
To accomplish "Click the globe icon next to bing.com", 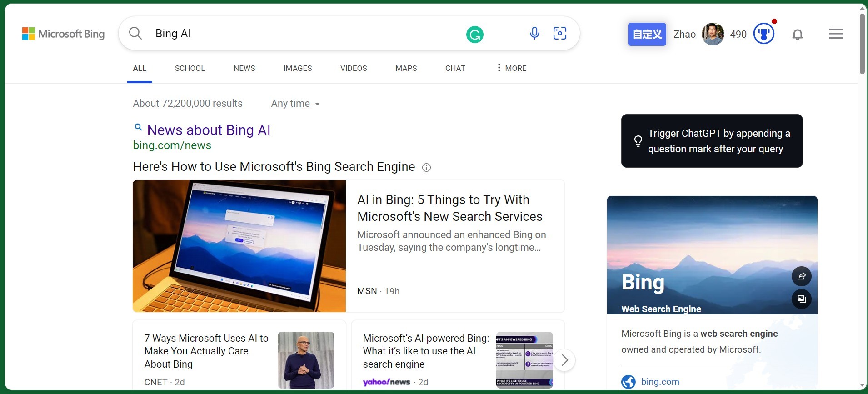I will point(629,382).
